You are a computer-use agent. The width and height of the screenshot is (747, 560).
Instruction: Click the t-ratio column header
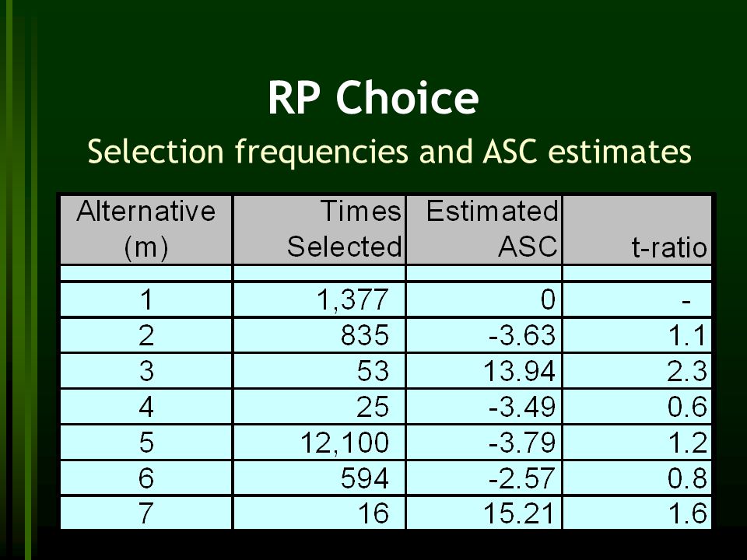point(637,229)
